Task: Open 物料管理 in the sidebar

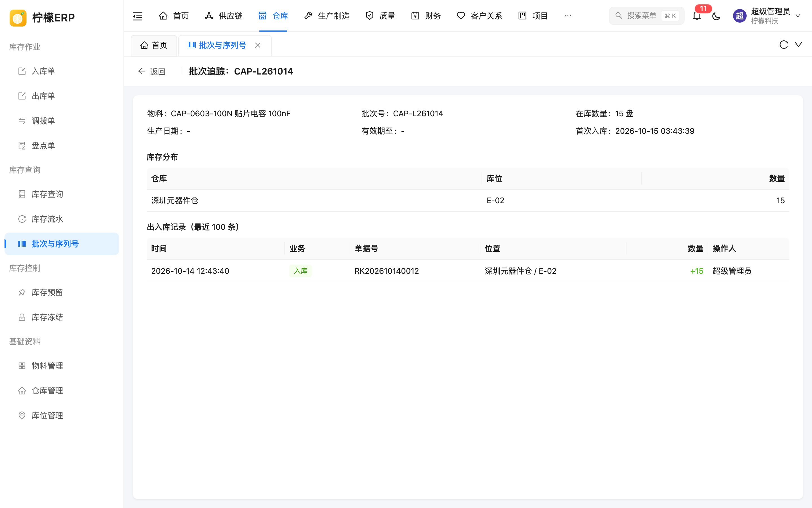Action: tap(62, 366)
